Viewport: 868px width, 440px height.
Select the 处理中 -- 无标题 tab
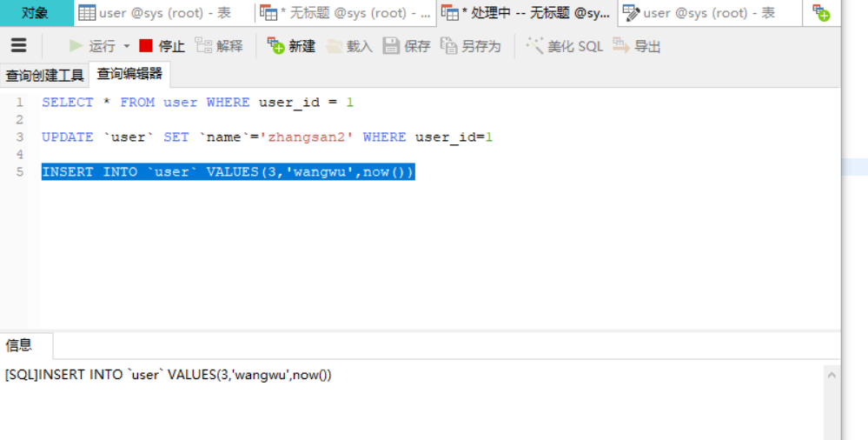(x=527, y=13)
